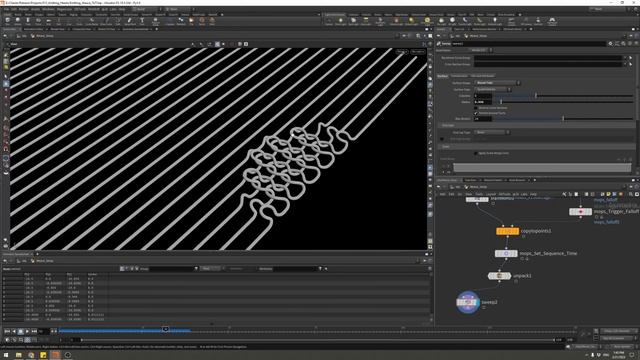Screen dimensions: 640x360
Task: Play the animation forward
Action: click(x=27, y=331)
